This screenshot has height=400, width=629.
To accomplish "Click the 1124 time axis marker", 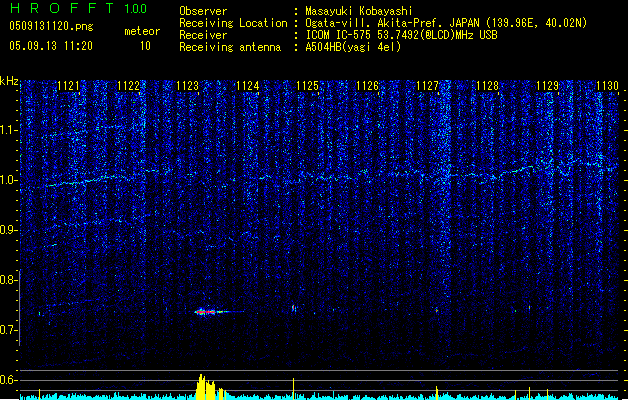I will pos(248,86).
